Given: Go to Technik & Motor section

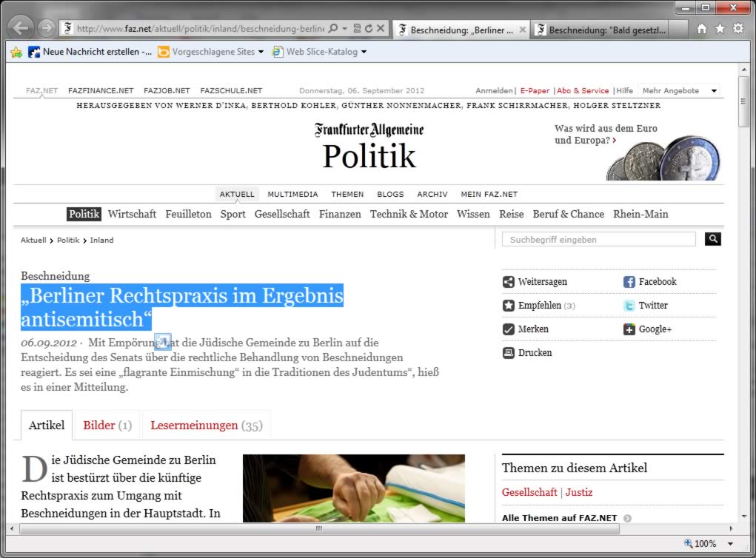Looking at the screenshot, I should pyautogui.click(x=409, y=214).
